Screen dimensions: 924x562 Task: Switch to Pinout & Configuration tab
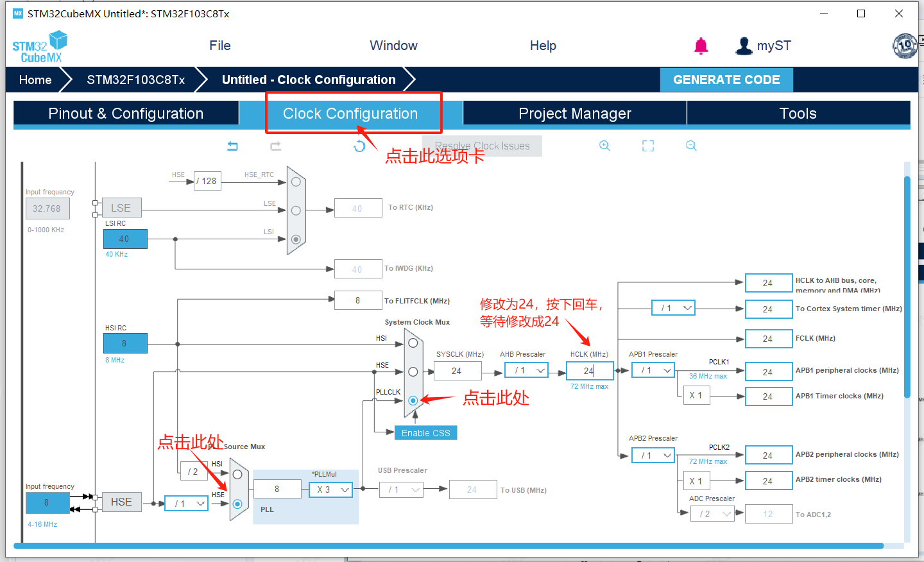pos(126,114)
